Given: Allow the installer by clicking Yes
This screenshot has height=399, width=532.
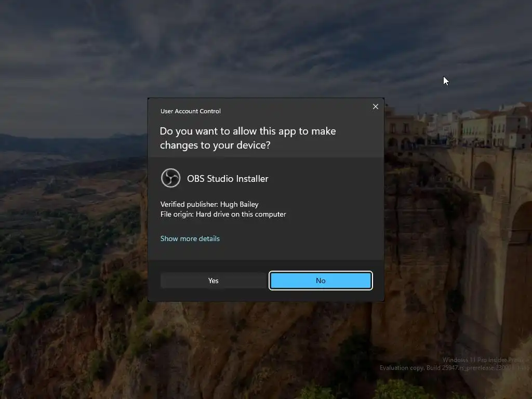Looking at the screenshot, I should point(214,281).
